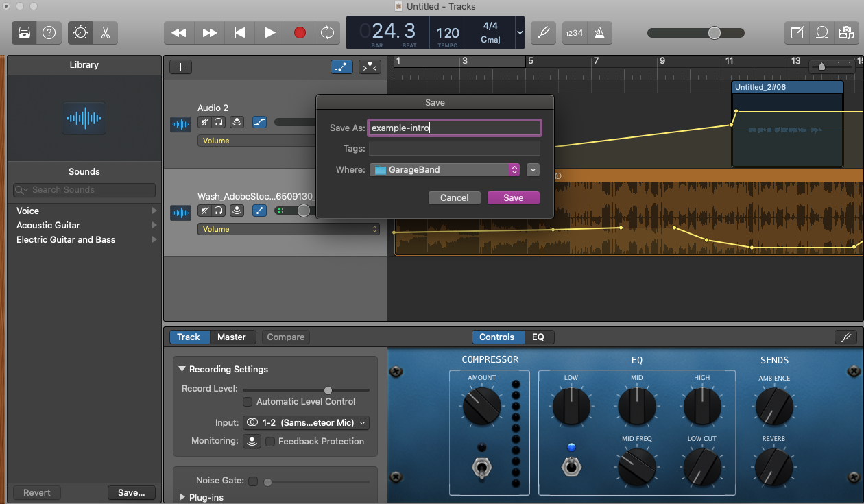Open the Editors scissors button
This screenshot has width=864, height=504.
pos(105,33)
